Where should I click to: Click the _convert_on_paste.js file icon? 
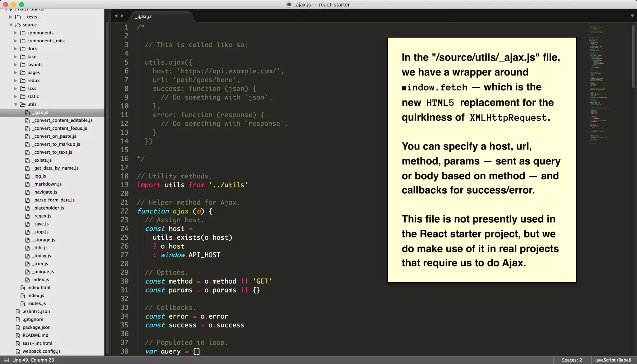point(27,136)
